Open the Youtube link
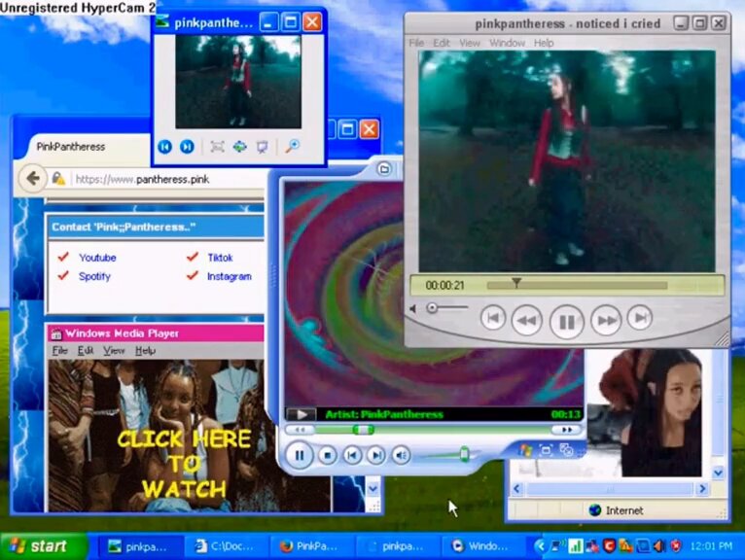The height and width of the screenshot is (560, 745). (x=97, y=258)
